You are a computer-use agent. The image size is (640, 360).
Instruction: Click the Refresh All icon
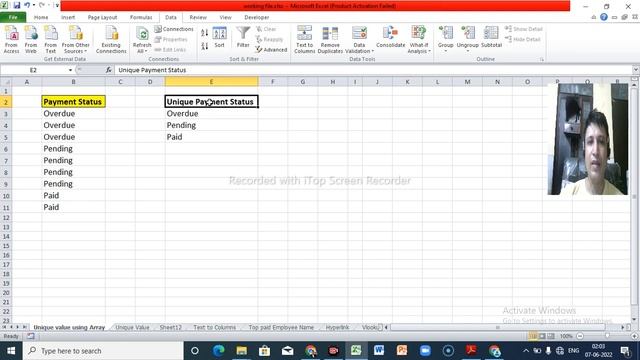point(142,40)
